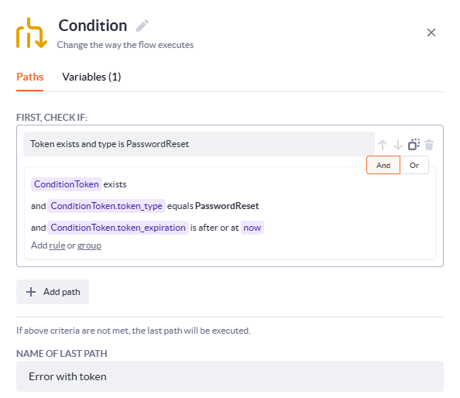
Task: Click the Condition branching flow icon
Action: pyautogui.click(x=31, y=33)
